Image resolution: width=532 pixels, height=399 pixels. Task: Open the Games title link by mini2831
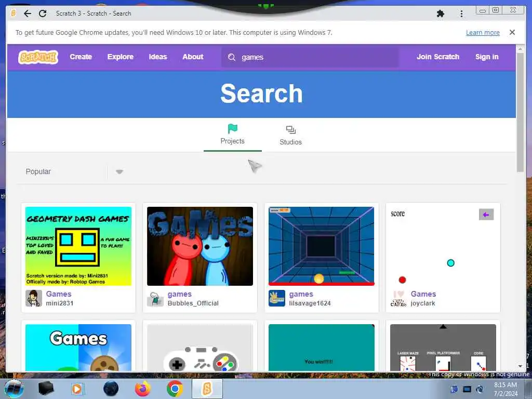tap(59, 294)
